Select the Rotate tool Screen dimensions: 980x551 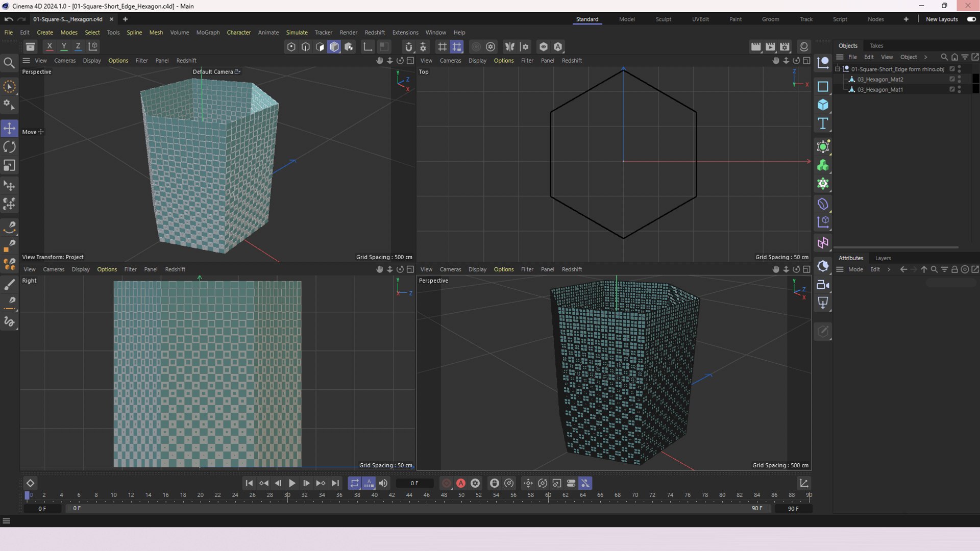tap(9, 147)
